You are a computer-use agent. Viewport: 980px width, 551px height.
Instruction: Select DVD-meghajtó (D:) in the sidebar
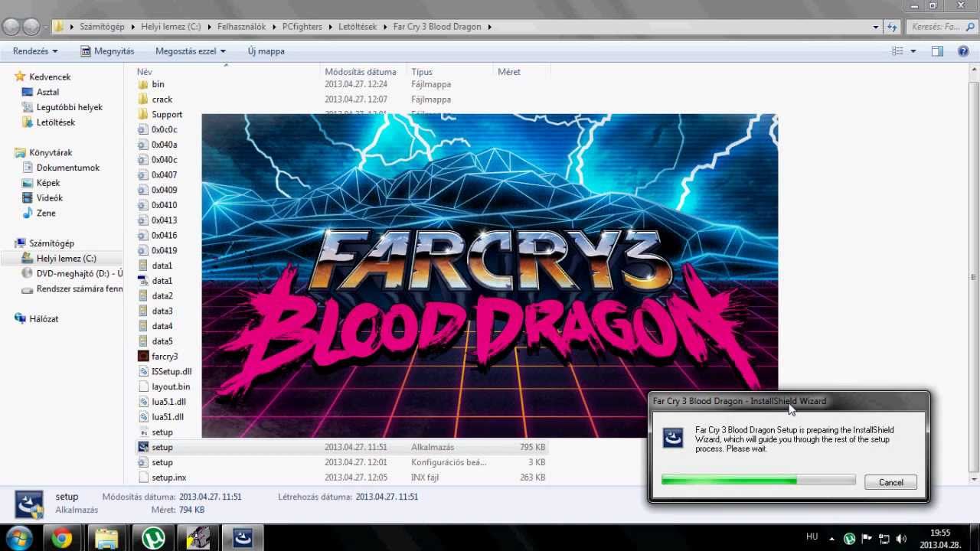[80, 273]
